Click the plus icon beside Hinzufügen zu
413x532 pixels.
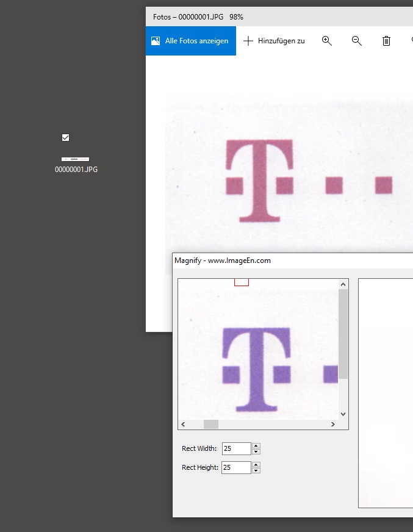248,41
